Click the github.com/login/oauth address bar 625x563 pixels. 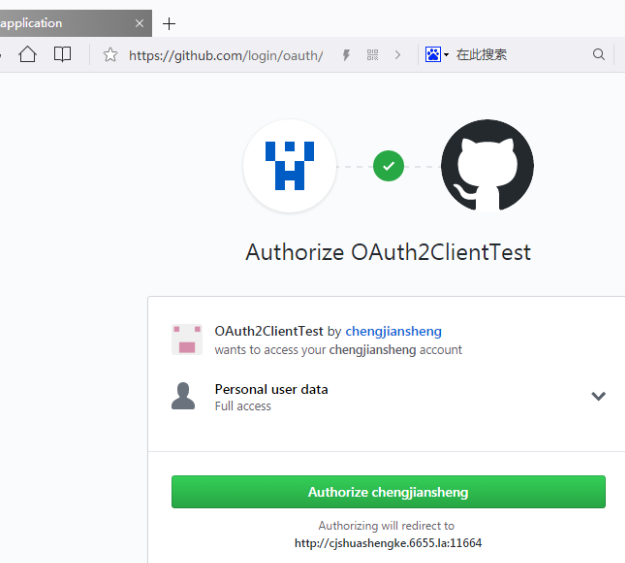tap(226, 55)
